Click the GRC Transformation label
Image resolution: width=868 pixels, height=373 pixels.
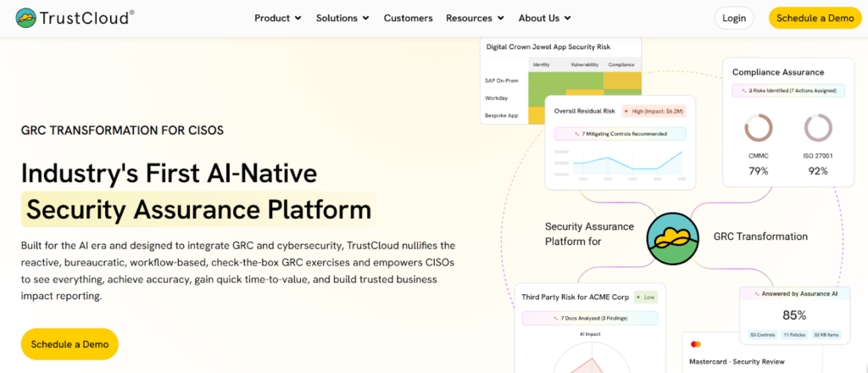click(x=760, y=237)
